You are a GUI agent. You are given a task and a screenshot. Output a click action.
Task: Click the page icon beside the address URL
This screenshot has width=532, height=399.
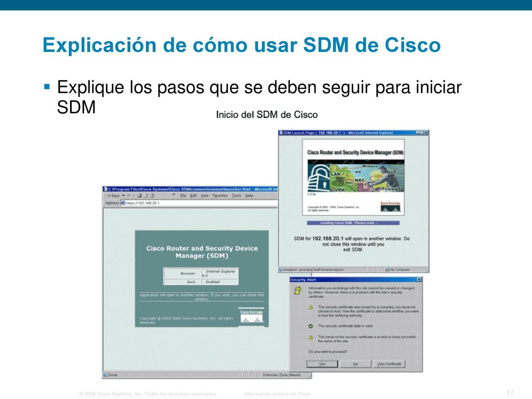pos(123,203)
